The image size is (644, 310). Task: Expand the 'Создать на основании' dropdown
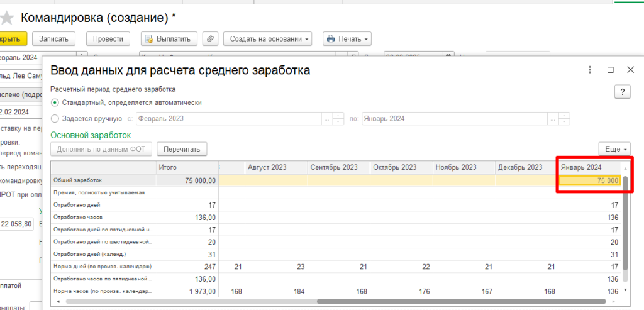coord(268,39)
